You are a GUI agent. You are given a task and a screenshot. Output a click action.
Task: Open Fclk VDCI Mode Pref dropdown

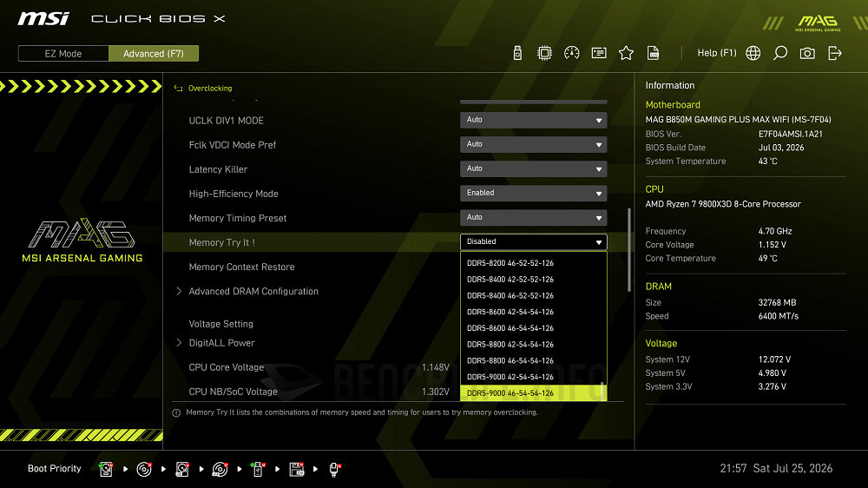point(533,144)
